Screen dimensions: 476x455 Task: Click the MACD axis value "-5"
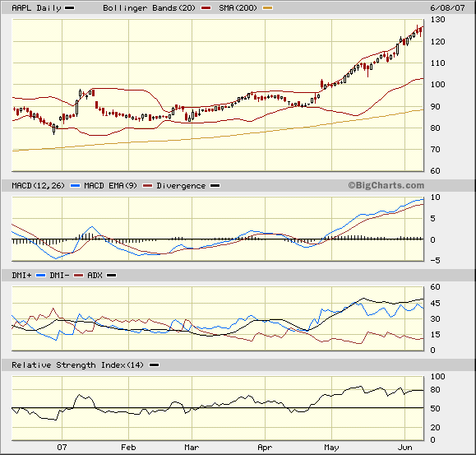436,260
